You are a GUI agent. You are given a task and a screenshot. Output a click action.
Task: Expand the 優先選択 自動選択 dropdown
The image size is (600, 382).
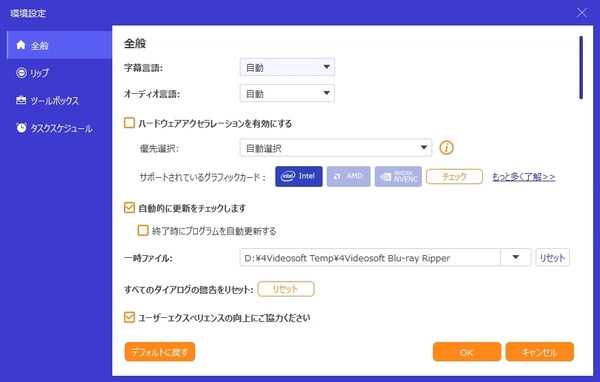[336, 148]
